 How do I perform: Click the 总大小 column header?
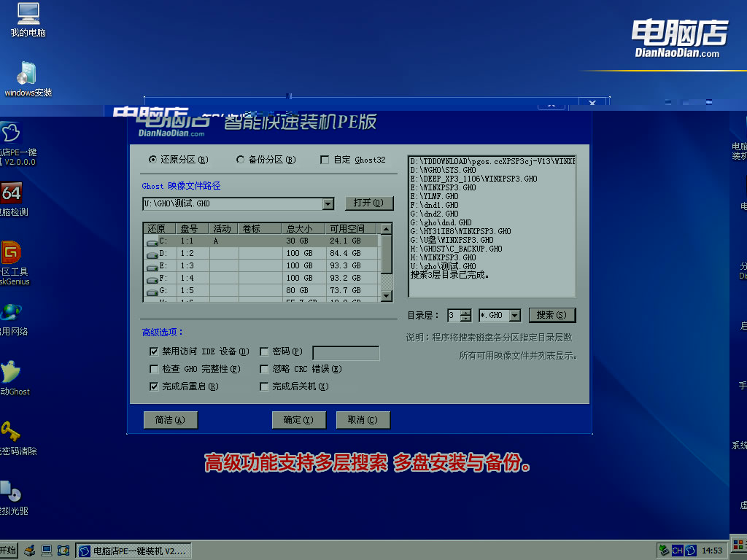click(303, 228)
